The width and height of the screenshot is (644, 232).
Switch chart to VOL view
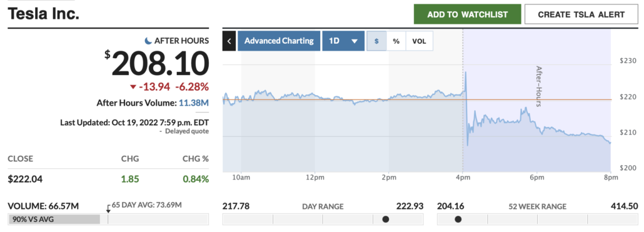(x=420, y=41)
